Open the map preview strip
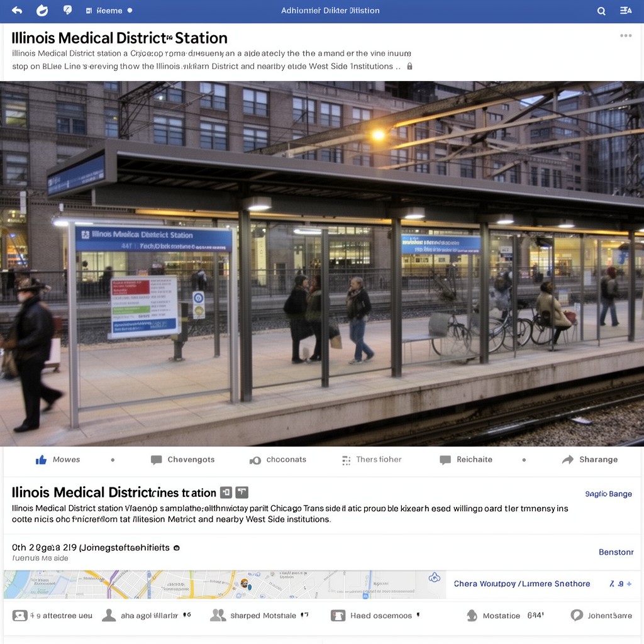 pos(225,584)
